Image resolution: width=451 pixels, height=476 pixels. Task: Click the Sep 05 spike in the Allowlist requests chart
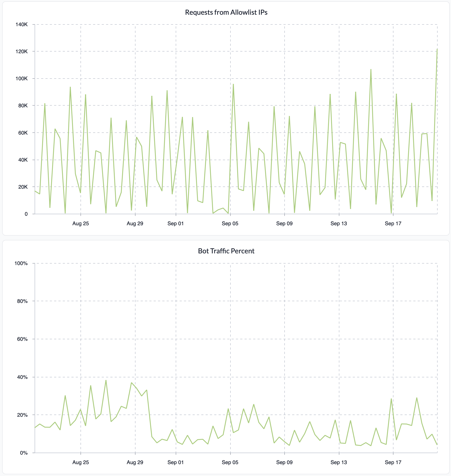click(x=233, y=85)
